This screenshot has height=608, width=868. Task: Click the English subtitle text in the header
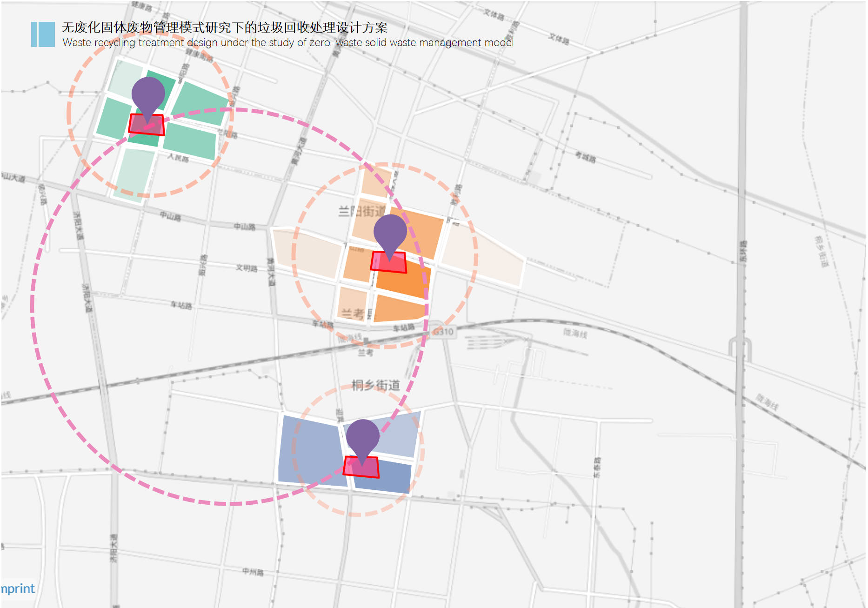tap(287, 43)
